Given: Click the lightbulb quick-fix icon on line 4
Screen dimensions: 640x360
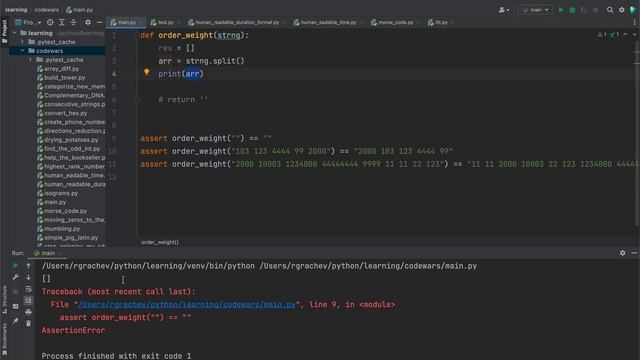Looking at the screenshot, I should tap(147, 72).
